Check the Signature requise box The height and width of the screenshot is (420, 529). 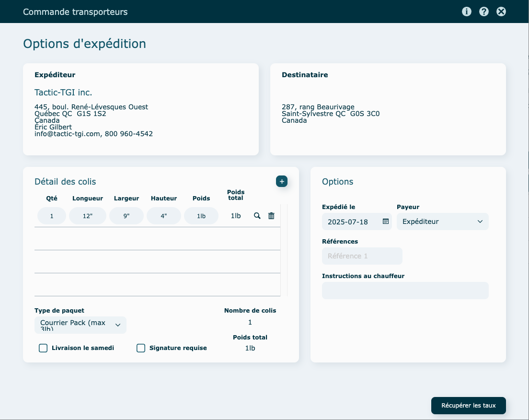tap(141, 348)
